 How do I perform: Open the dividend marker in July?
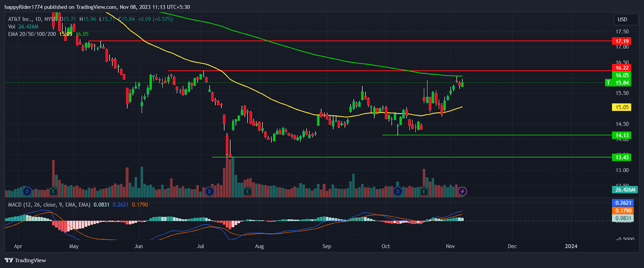210,191
